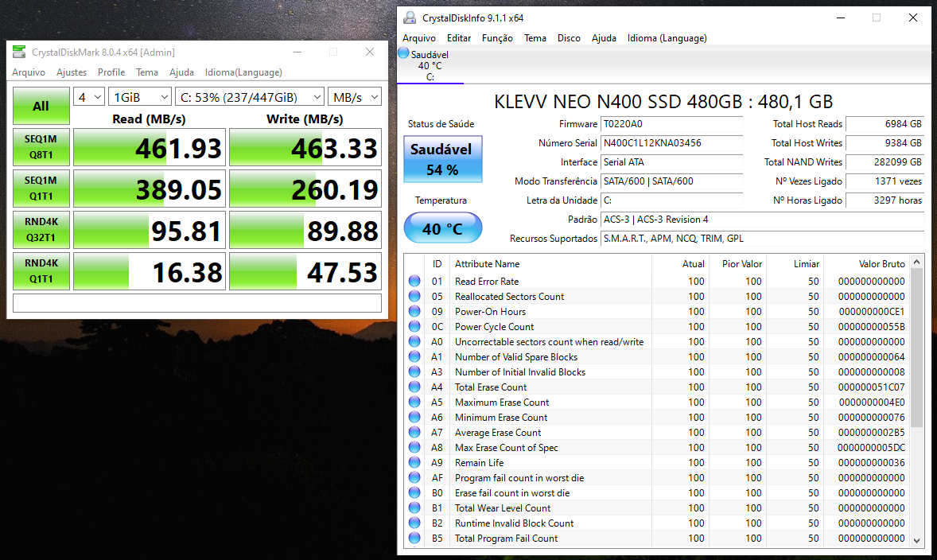937x560 pixels.
Task: Click the status orb for Remain Life
Action: (x=414, y=463)
